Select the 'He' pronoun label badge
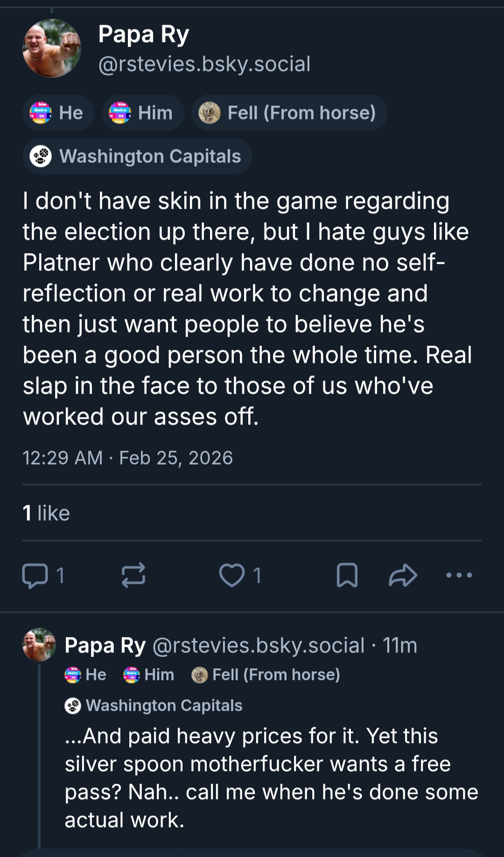This screenshot has height=857, width=504. click(58, 113)
